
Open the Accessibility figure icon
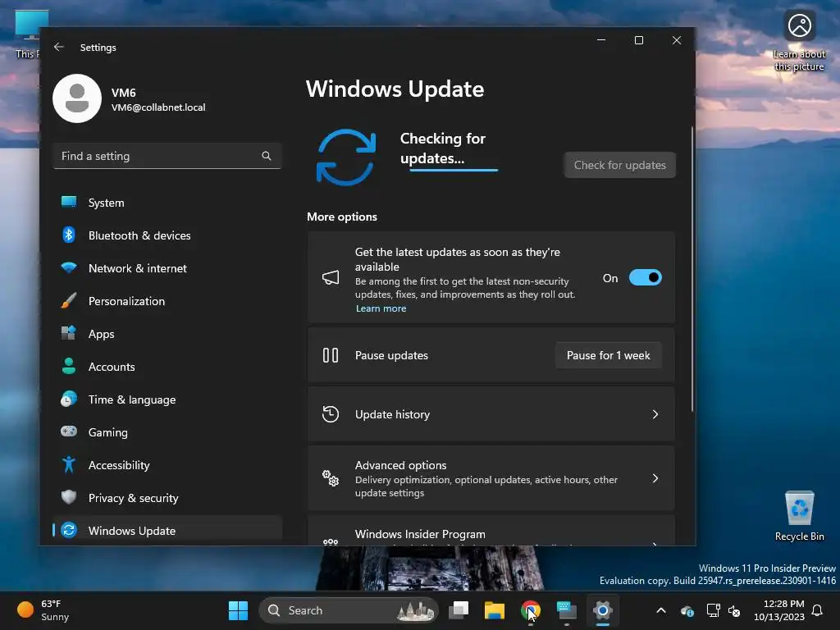coord(69,464)
